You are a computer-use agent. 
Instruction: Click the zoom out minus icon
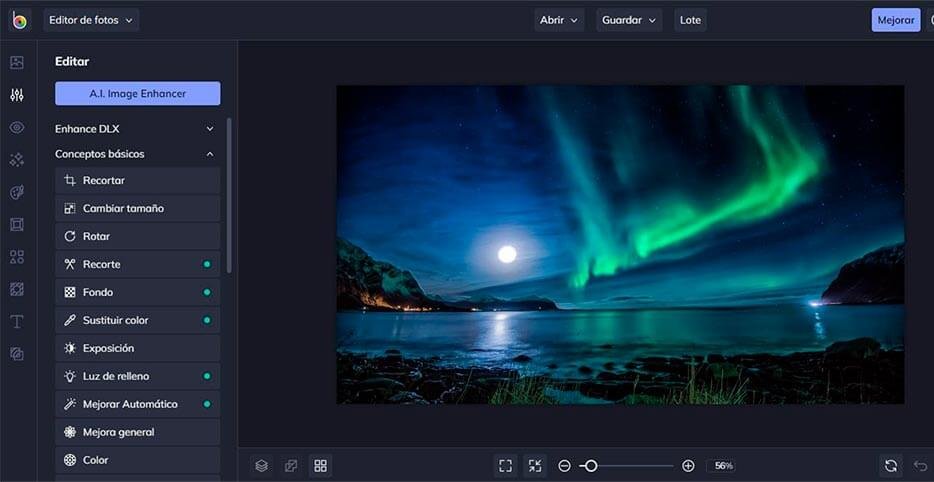[564, 466]
